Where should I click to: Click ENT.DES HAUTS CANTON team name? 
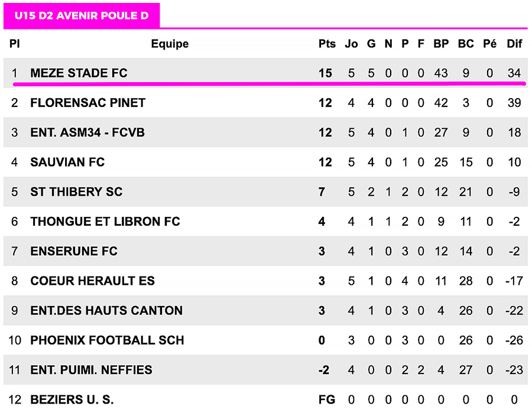pos(106,310)
